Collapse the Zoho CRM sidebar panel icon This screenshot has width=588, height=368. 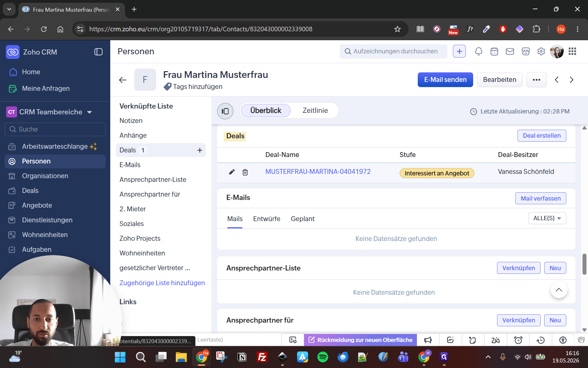pyautogui.click(x=98, y=52)
